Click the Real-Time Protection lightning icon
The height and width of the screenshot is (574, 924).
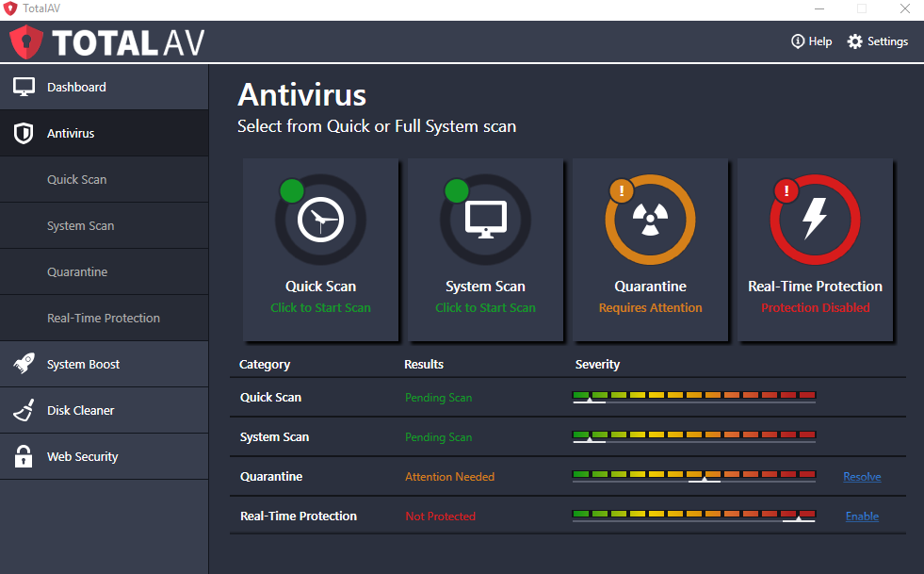pyautogui.click(x=815, y=219)
